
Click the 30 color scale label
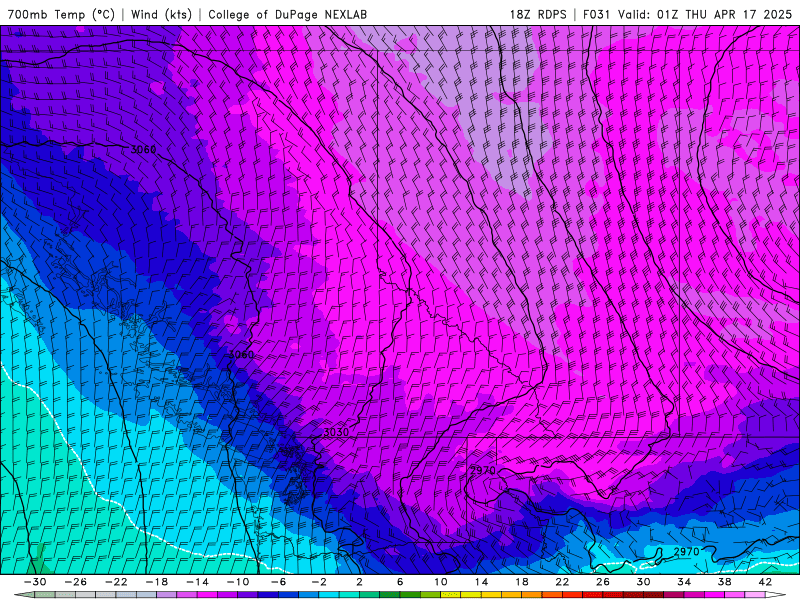coord(643,582)
